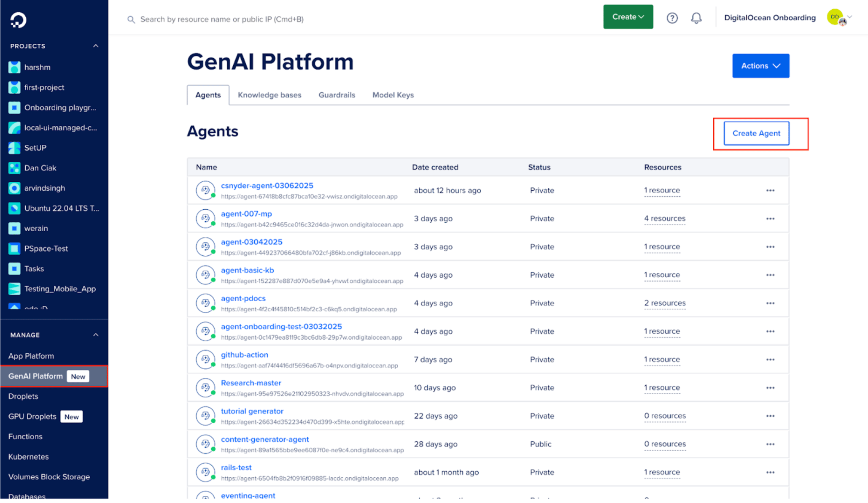Open the tutorial generator agent link
Screen dimensions: 868x503
tap(252, 411)
